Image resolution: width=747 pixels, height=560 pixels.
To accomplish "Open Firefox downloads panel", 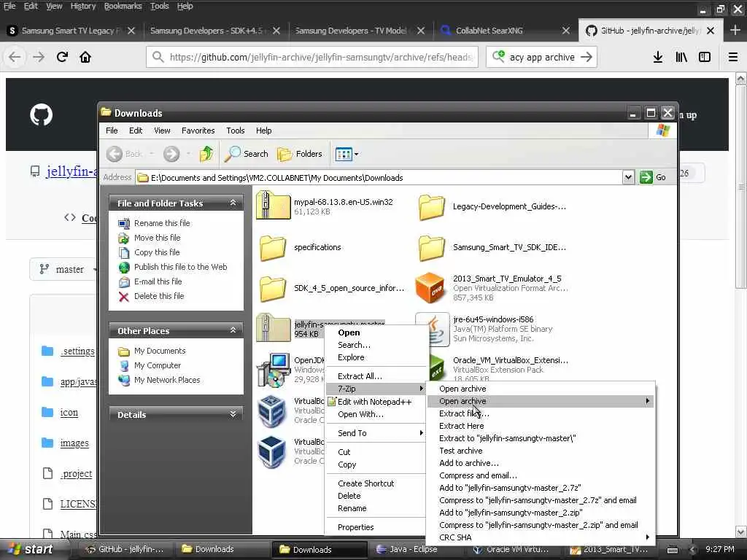I will click(x=658, y=57).
